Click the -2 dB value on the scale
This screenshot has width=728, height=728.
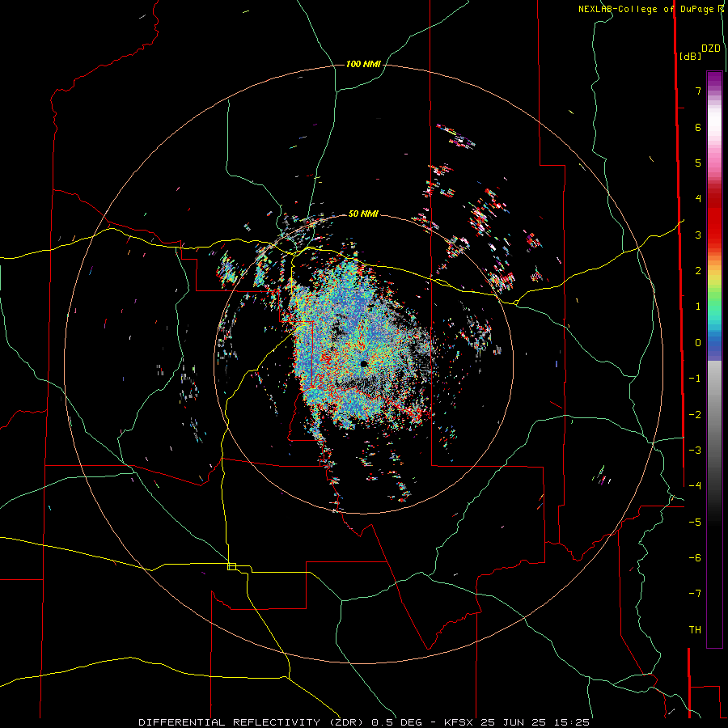tap(695, 415)
